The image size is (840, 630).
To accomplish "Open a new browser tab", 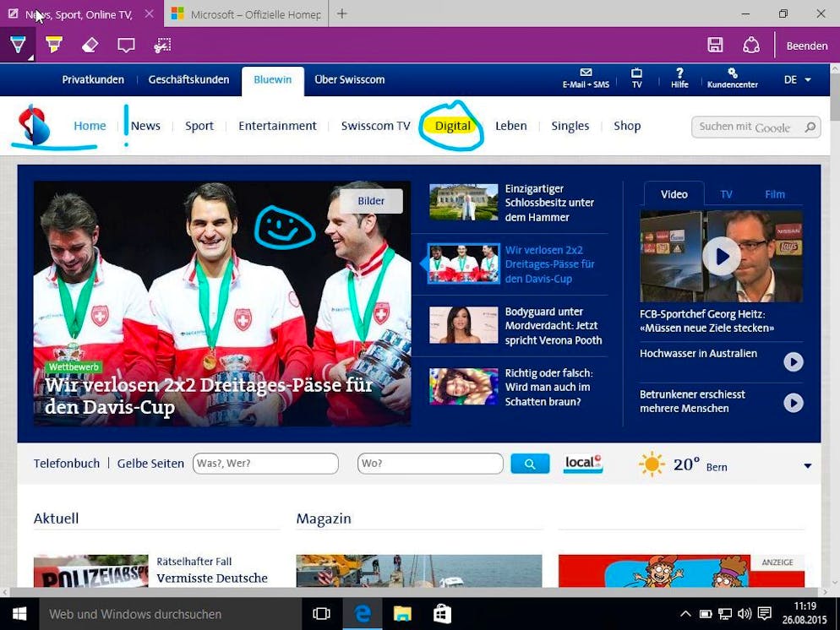I will pos(341,14).
